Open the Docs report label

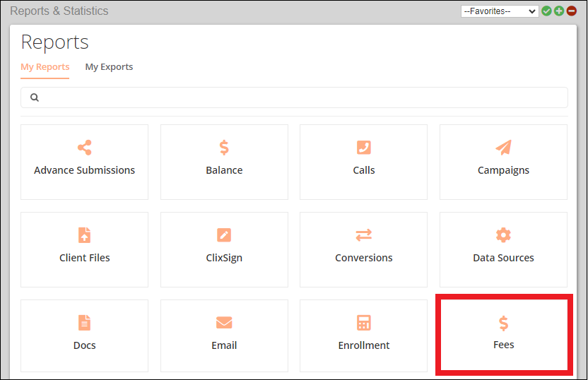84,345
